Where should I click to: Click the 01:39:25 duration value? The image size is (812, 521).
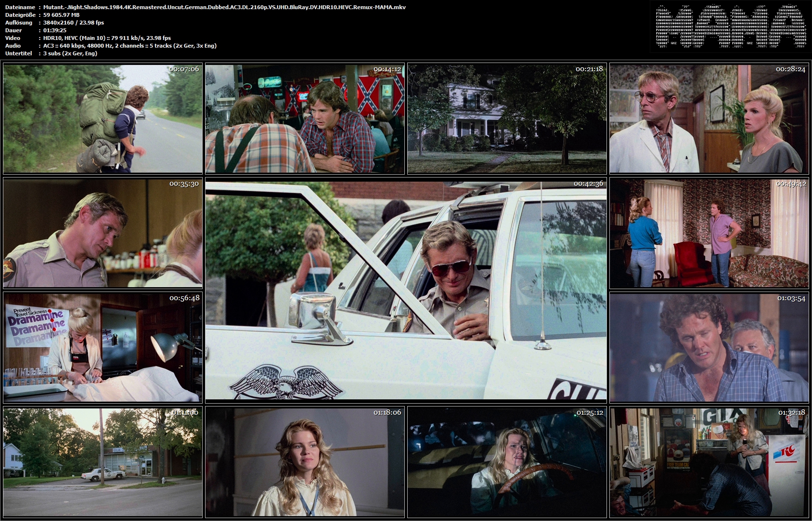(55, 30)
